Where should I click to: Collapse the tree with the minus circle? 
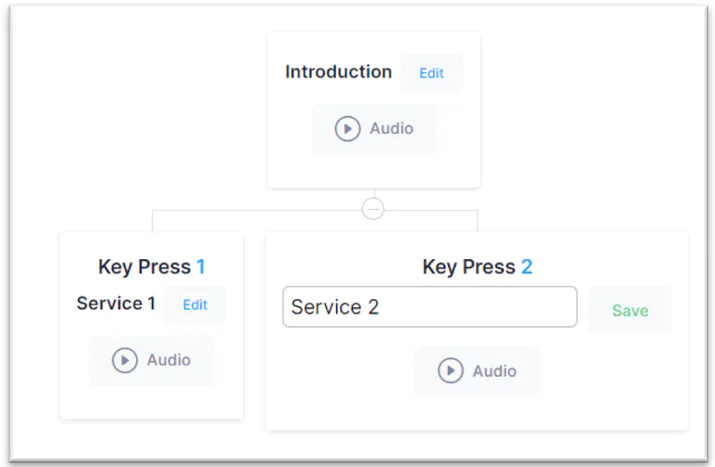point(373,209)
